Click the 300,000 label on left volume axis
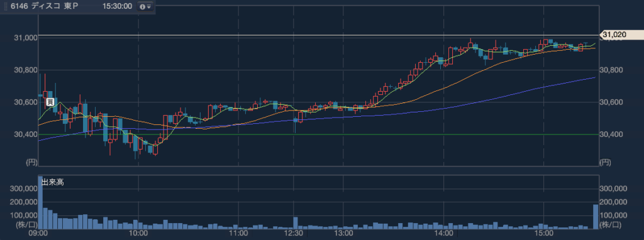Viewport: 644px width, 240px height. [x=23, y=188]
